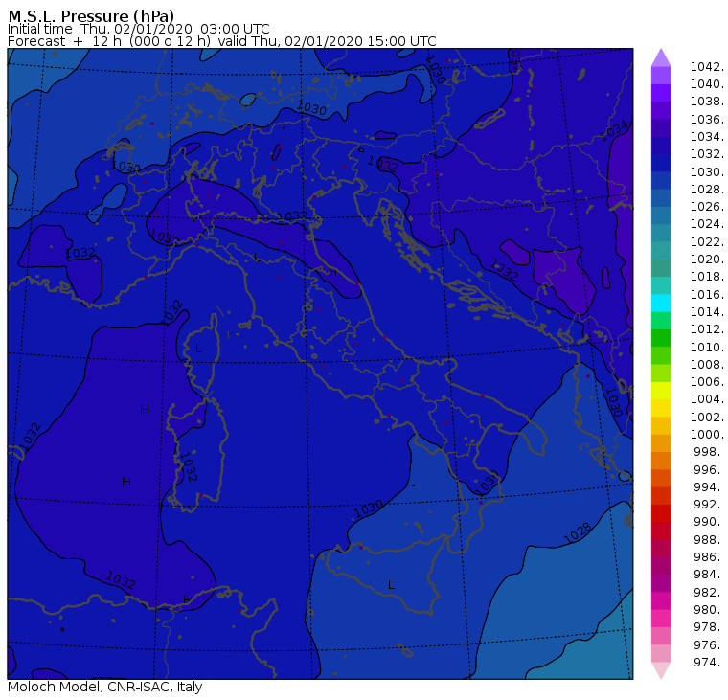
Task: Click the 1008. legend label
Action: (x=707, y=365)
